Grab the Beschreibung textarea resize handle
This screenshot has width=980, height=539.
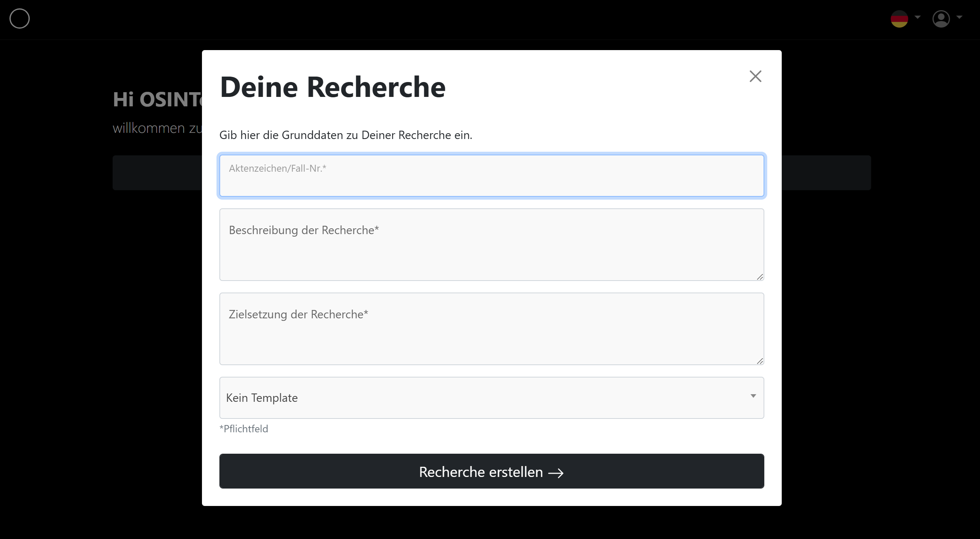(x=760, y=277)
